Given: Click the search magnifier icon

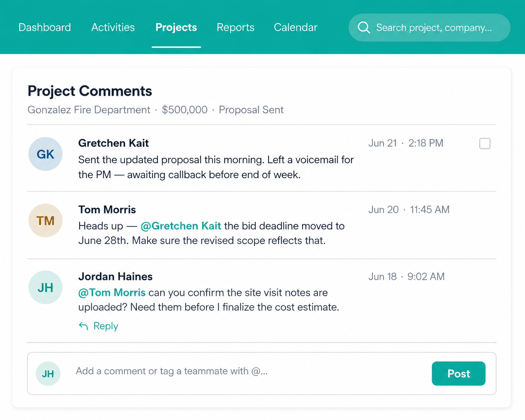Looking at the screenshot, I should point(364,27).
